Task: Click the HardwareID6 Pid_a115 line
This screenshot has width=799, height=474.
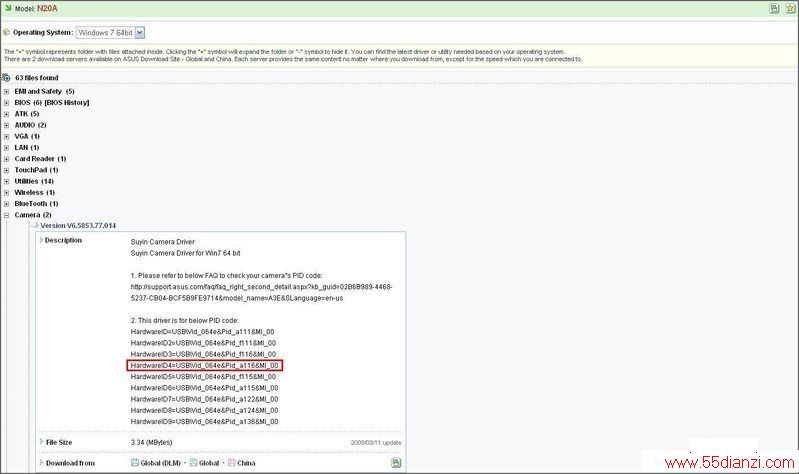Action: tap(204, 388)
